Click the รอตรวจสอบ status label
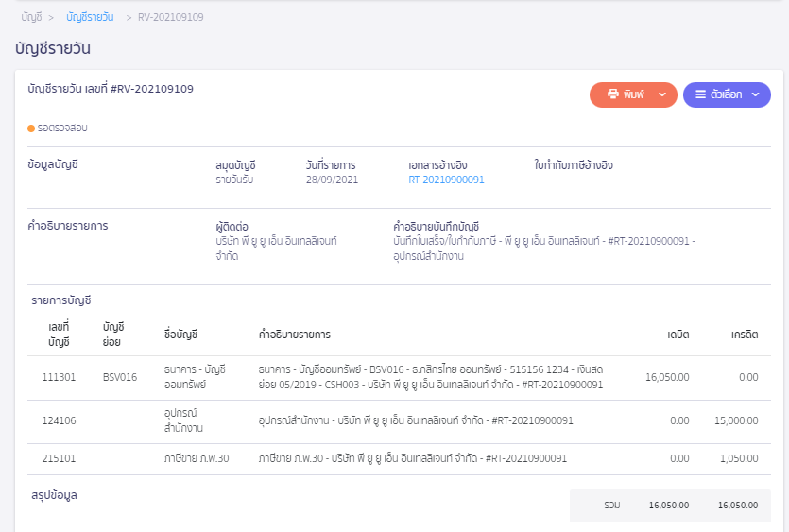Screen dimensions: 789x532 (x=63, y=128)
